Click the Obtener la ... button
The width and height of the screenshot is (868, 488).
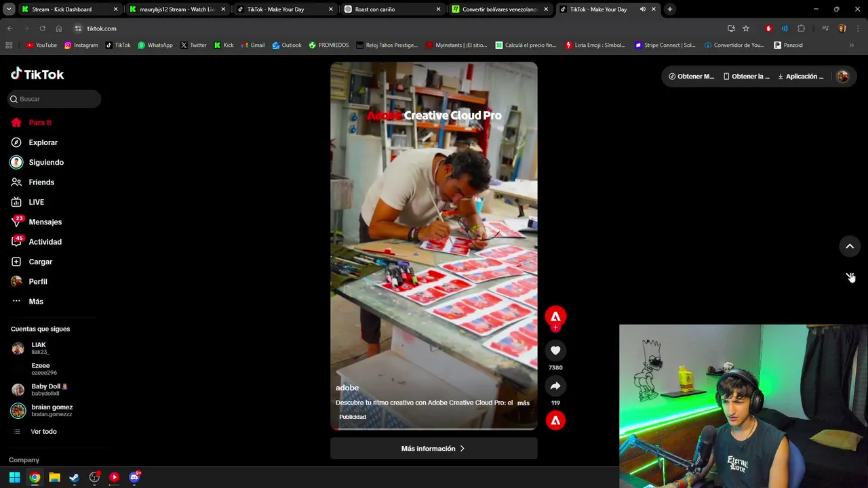tap(746, 77)
